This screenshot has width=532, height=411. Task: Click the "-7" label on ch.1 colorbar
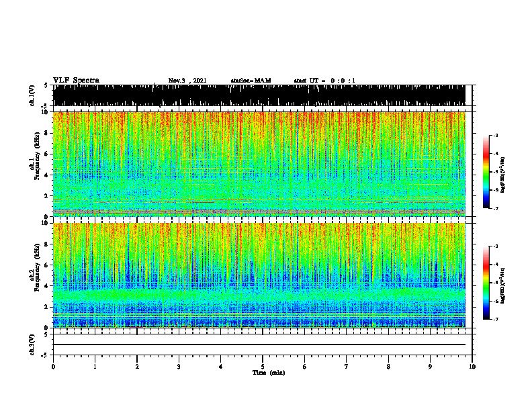pos(495,208)
